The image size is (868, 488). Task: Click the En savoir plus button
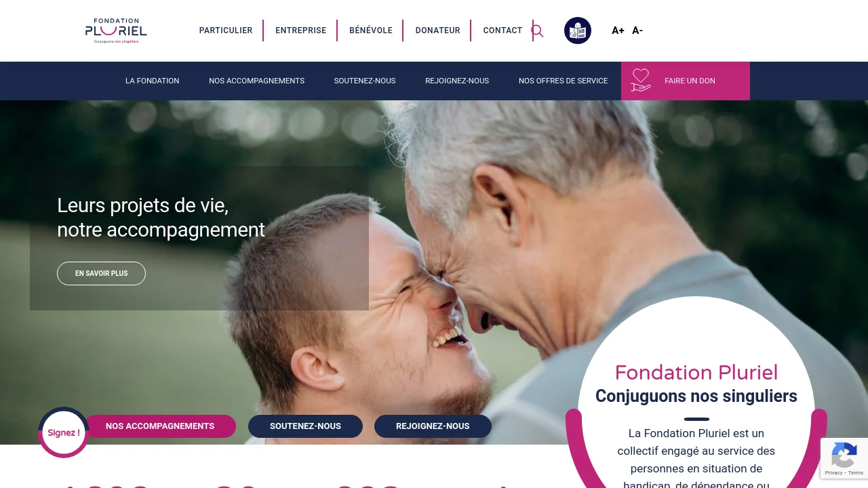point(101,274)
